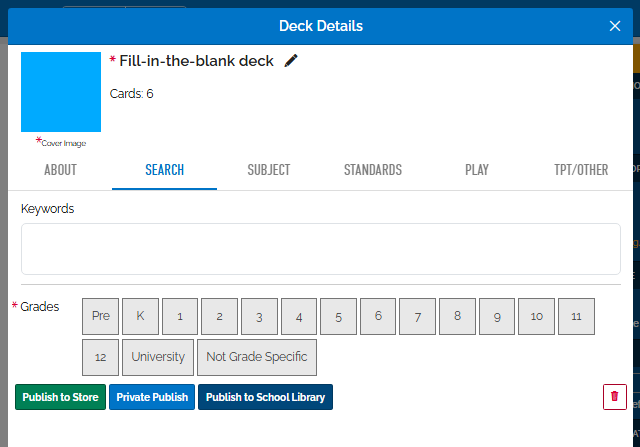Click the Publish to Store button
The width and height of the screenshot is (640, 447).
tap(60, 397)
